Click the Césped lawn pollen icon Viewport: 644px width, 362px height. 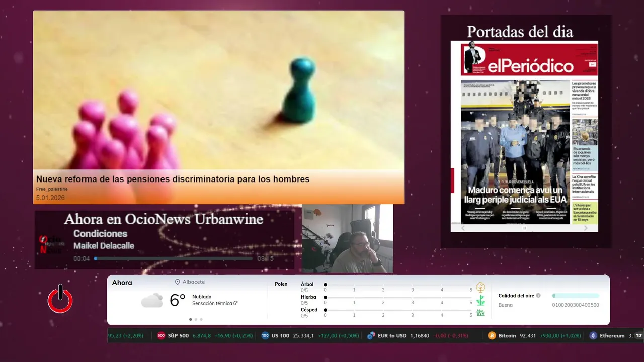pos(480,313)
